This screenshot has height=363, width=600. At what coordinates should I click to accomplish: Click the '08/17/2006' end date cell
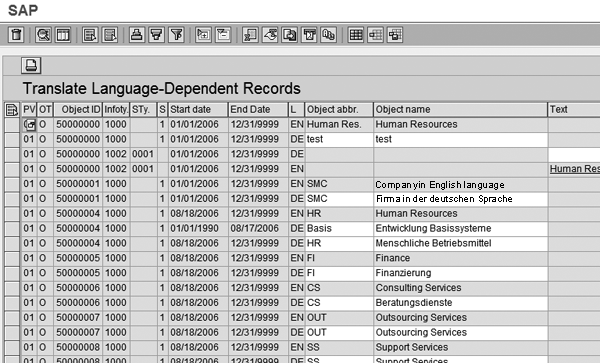coord(258,229)
